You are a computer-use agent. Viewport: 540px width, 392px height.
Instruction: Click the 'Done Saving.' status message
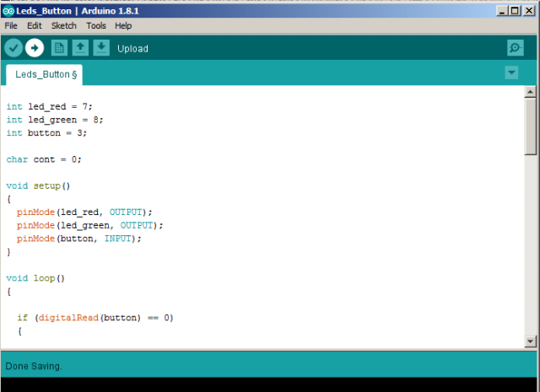34,366
